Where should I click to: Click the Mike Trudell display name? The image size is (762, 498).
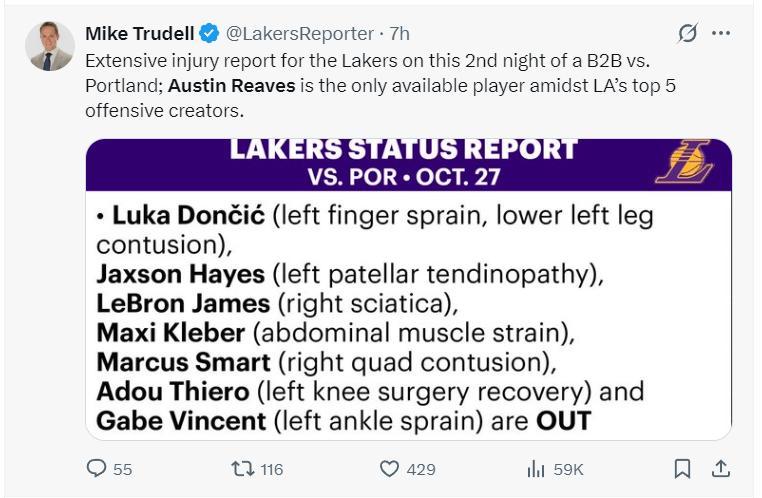138,33
